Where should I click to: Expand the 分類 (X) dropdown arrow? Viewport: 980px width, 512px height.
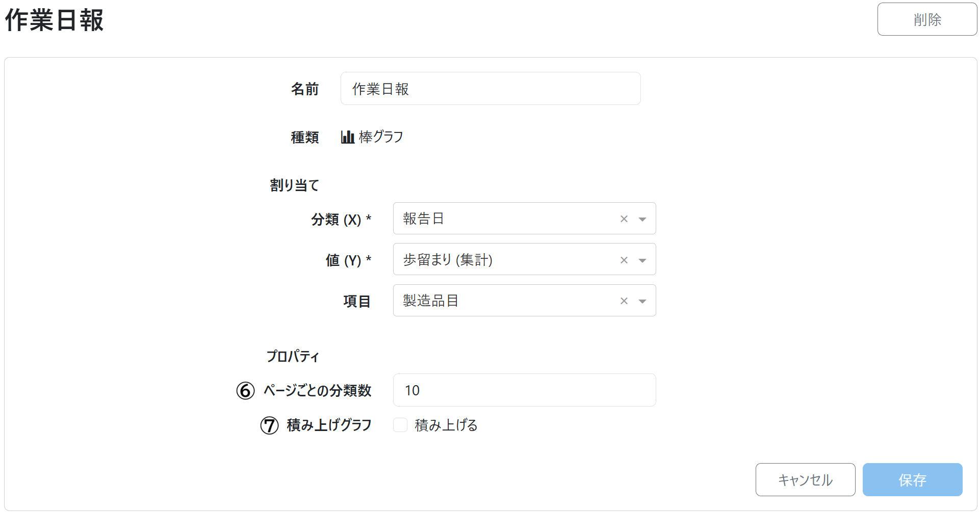(x=642, y=219)
